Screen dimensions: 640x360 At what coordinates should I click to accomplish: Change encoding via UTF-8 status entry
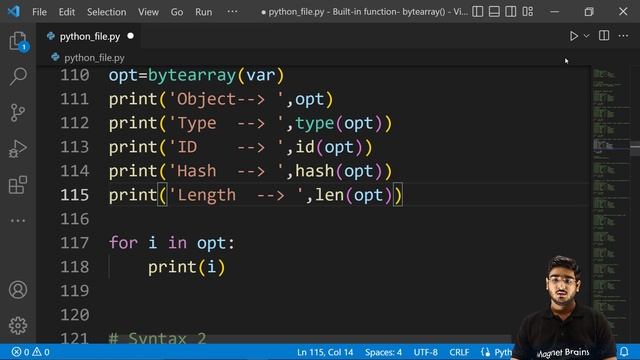[425, 352]
